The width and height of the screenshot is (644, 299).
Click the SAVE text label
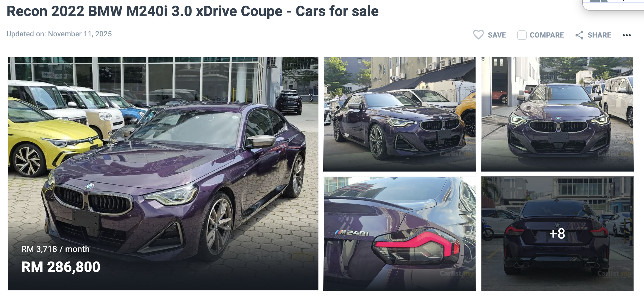(x=497, y=35)
